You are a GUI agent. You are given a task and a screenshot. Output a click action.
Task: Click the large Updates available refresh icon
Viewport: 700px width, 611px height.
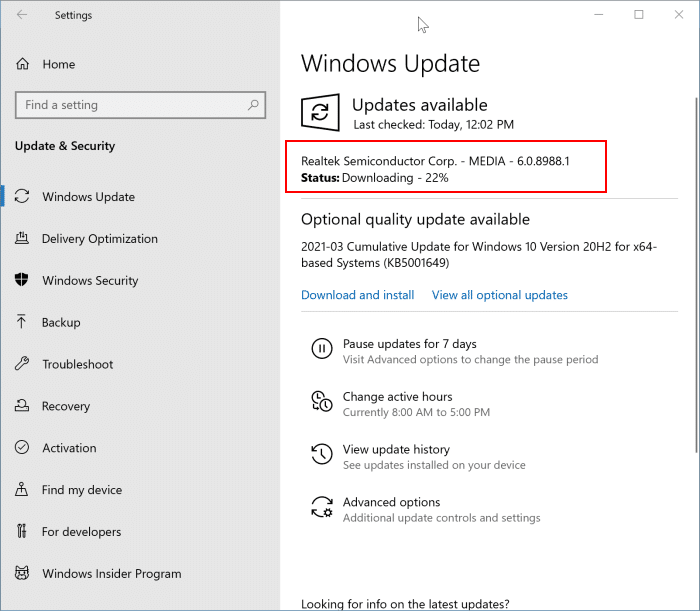(320, 112)
